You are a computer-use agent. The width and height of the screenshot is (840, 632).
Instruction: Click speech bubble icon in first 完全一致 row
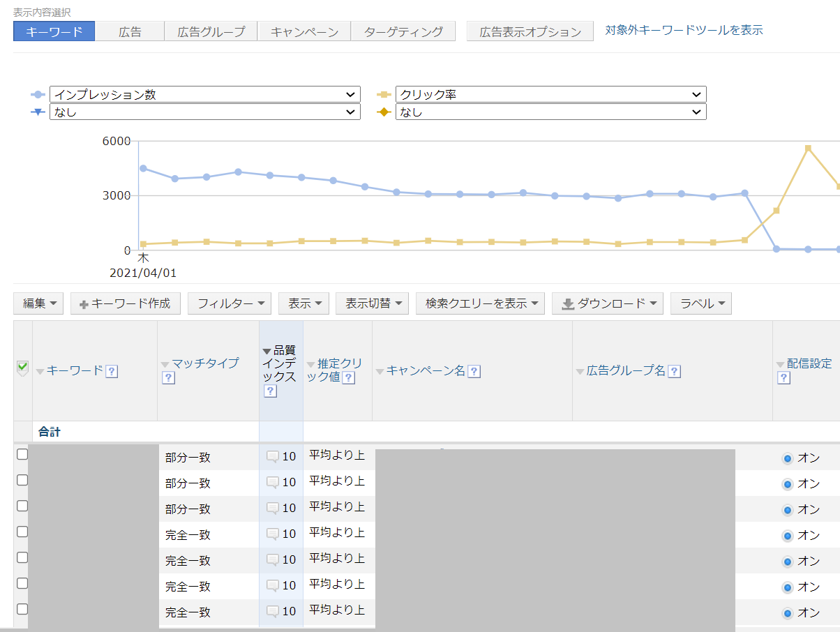click(273, 534)
